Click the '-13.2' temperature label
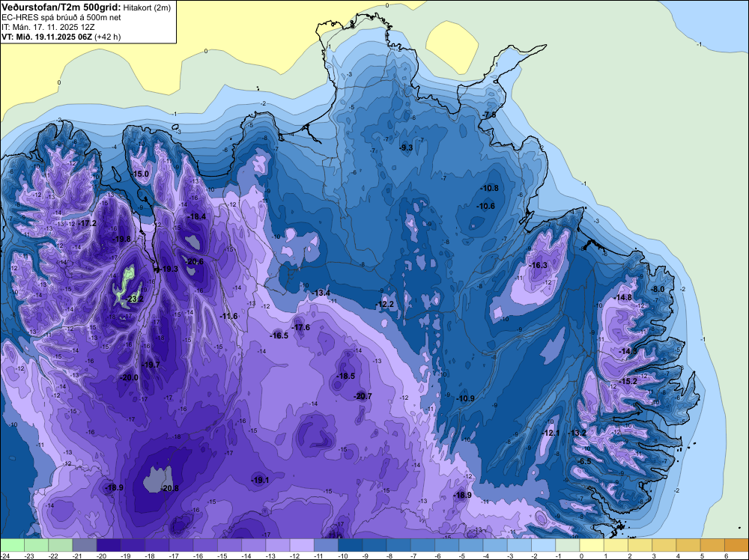The image size is (749, 560). [x=577, y=433]
